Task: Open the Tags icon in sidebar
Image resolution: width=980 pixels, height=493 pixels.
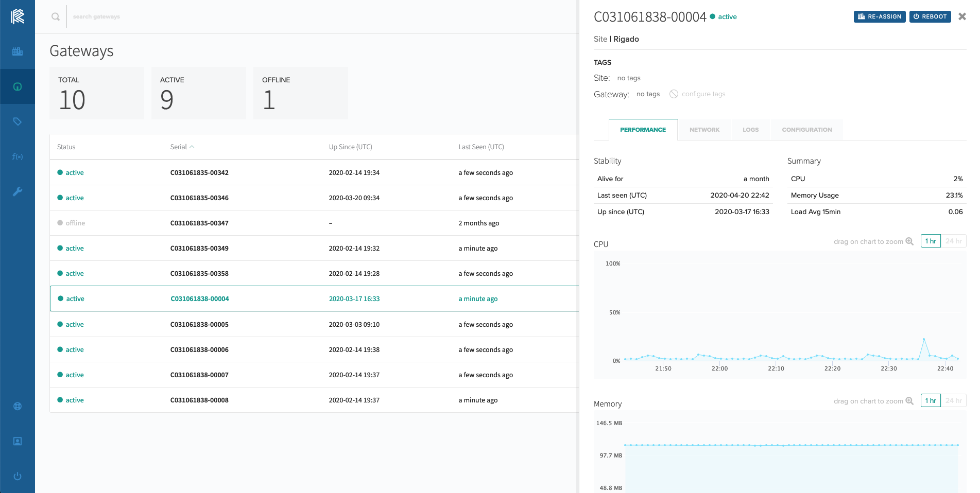Action: tap(18, 121)
